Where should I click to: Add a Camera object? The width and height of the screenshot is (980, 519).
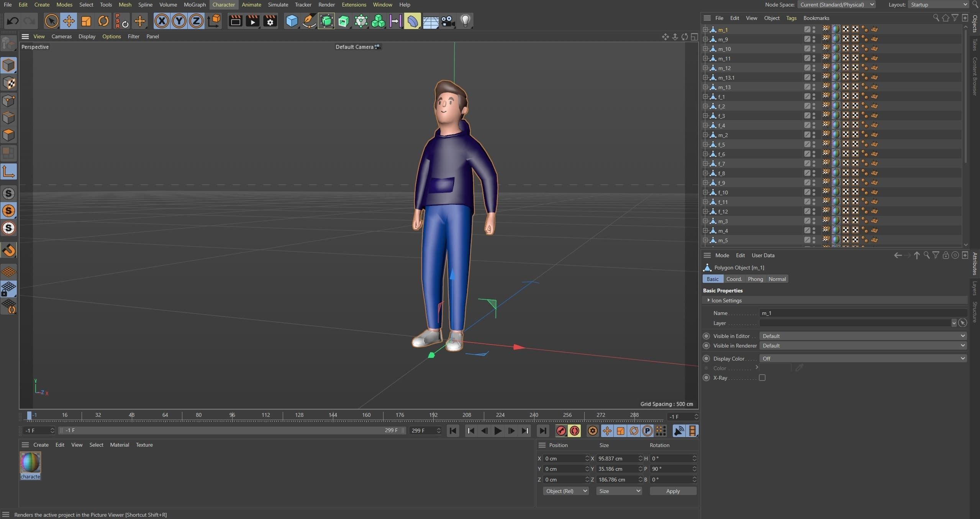pos(447,21)
